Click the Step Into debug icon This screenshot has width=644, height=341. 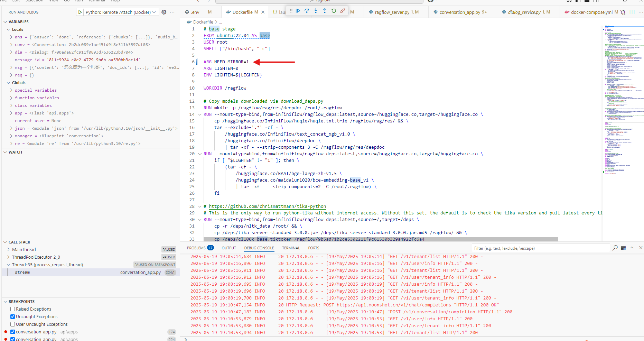coord(316,11)
